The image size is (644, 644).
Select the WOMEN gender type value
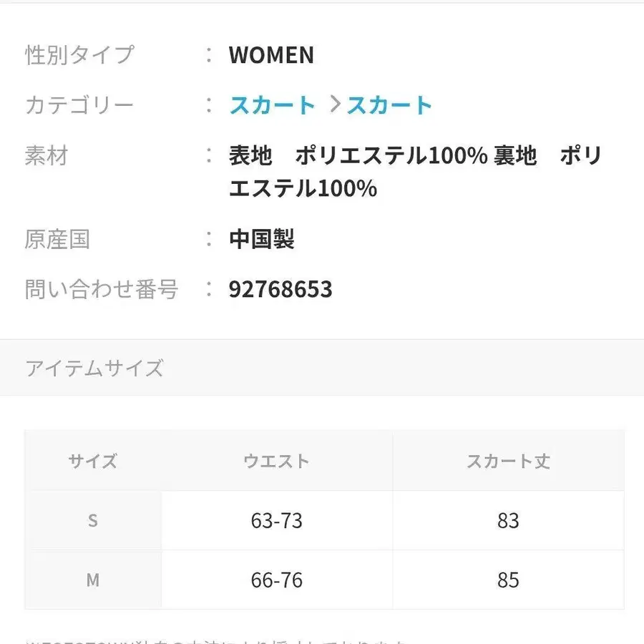coord(271,55)
